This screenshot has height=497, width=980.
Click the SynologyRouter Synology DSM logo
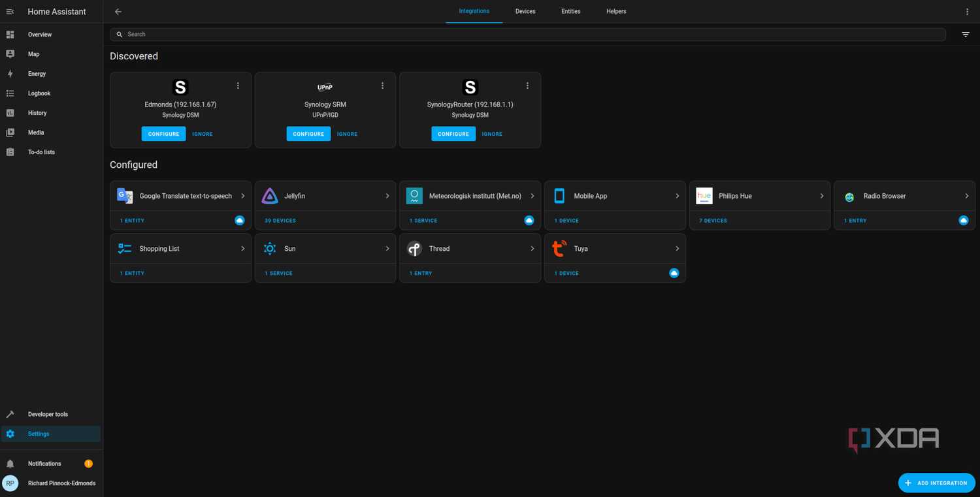470,87
